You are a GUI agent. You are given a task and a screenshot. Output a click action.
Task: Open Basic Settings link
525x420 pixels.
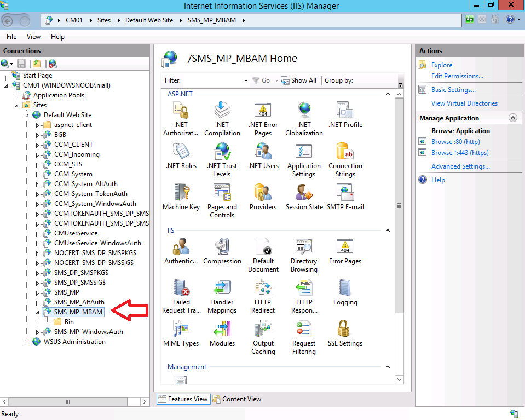pyautogui.click(x=453, y=90)
